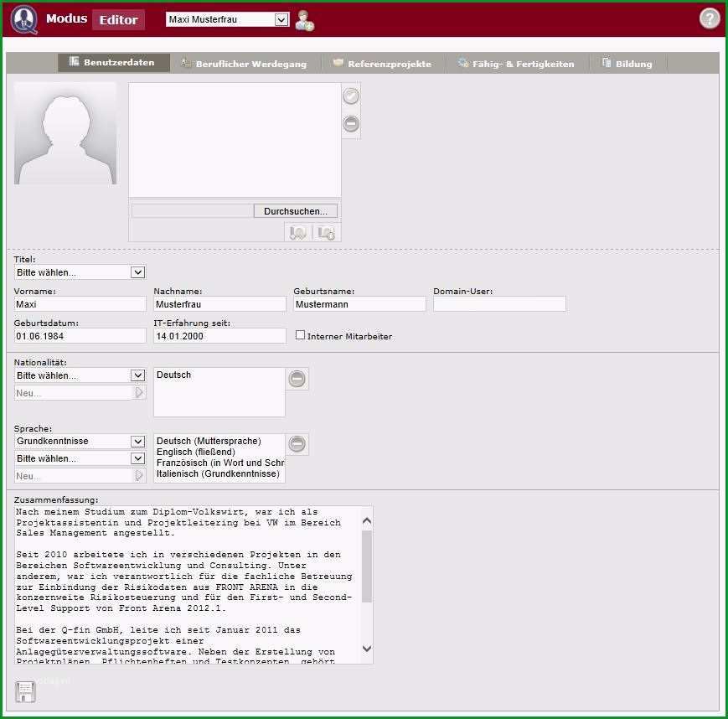Open the help question mark icon
728x719 pixels.
click(709, 19)
